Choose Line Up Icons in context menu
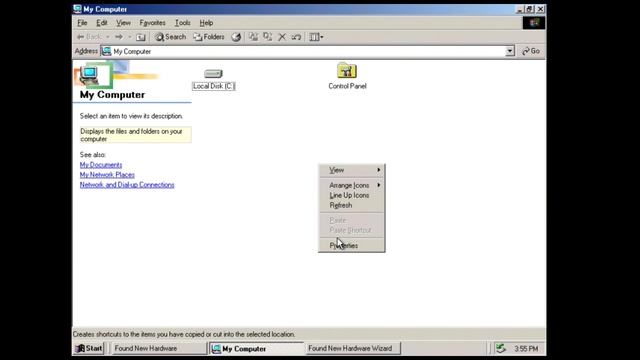 [351, 196]
